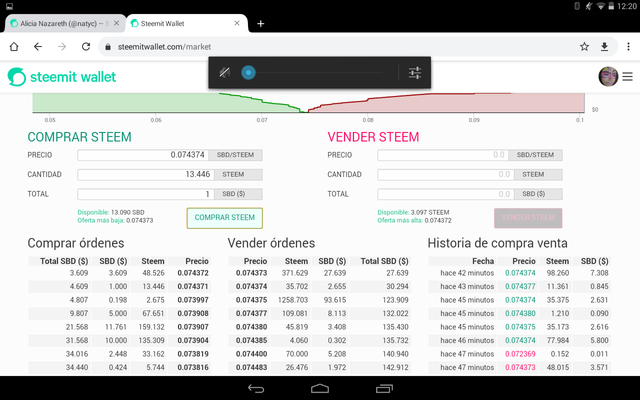Click the sell CANTIDAD input field
The width and height of the screenshot is (640, 400).
(446, 175)
